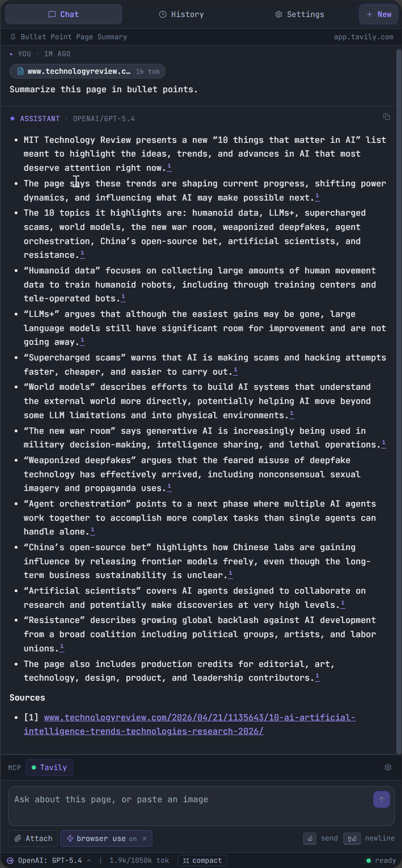Collapse the YOU message with the triangle

[x=11, y=54]
